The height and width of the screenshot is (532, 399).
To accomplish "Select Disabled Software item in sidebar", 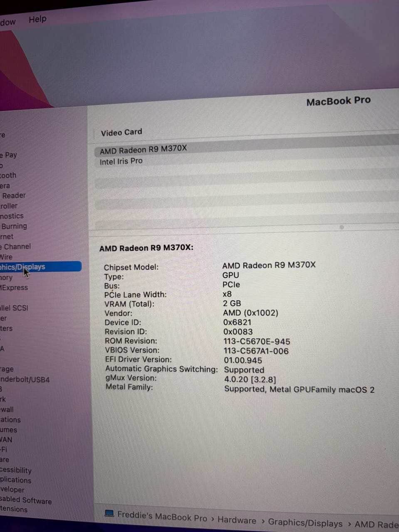I will pyautogui.click(x=26, y=500).
